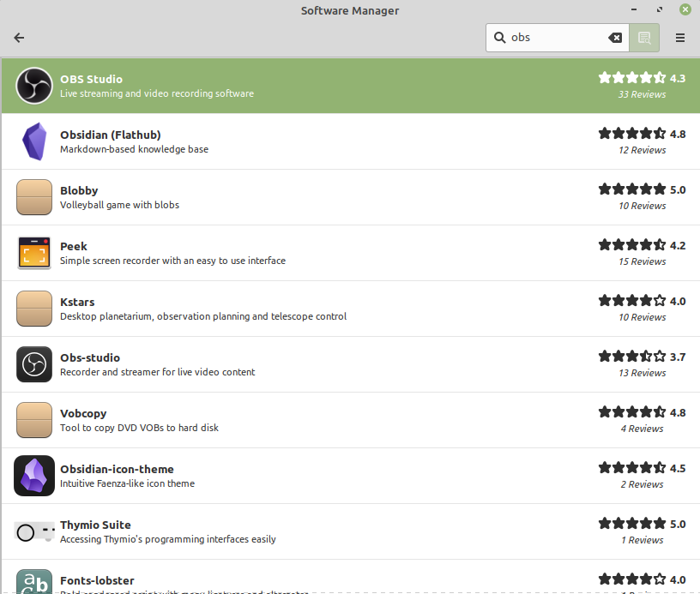This screenshot has width=700, height=594.
Task: Clear the search text with backspace icon
Action: coord(615,38)
